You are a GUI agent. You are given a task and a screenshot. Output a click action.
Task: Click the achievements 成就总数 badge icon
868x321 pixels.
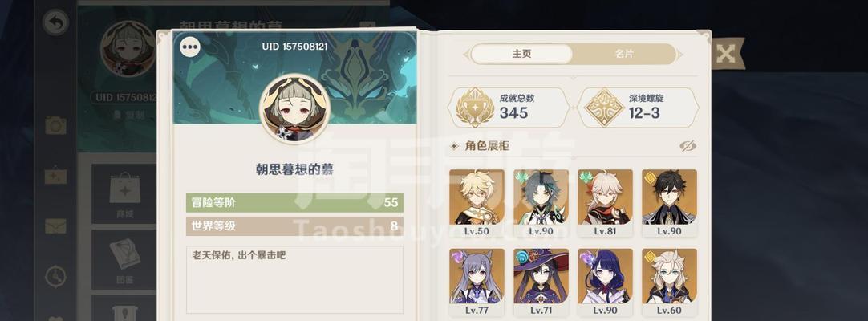point(475,108)
